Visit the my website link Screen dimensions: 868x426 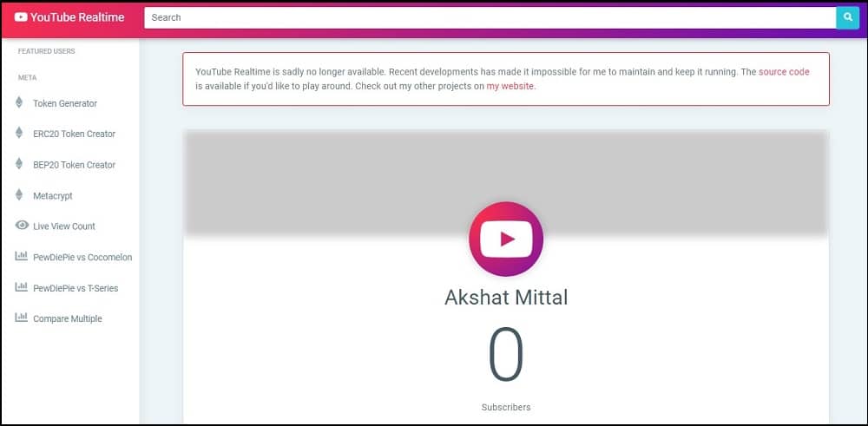tap(510, 86)
